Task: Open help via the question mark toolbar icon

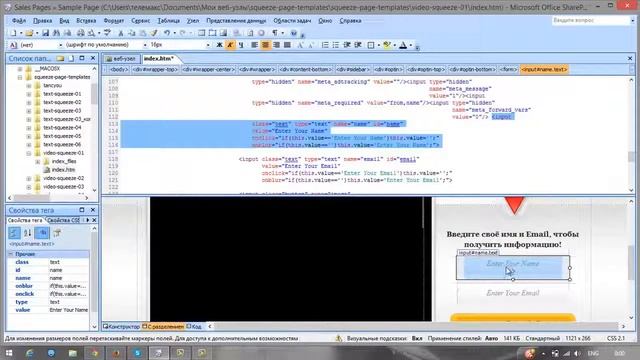Action: 293,33
